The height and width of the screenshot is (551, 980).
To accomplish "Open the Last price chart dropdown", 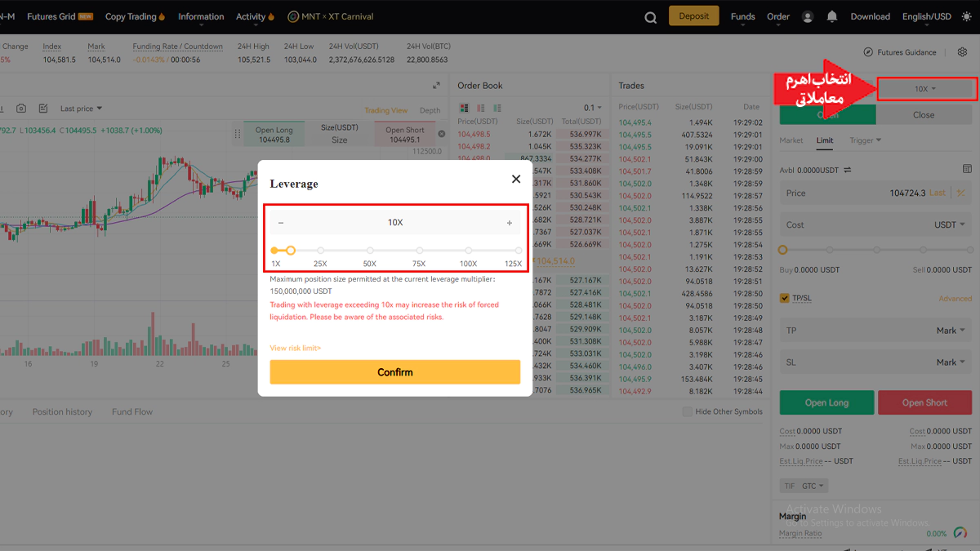I will pyautogui.click(x=81, y=109).
